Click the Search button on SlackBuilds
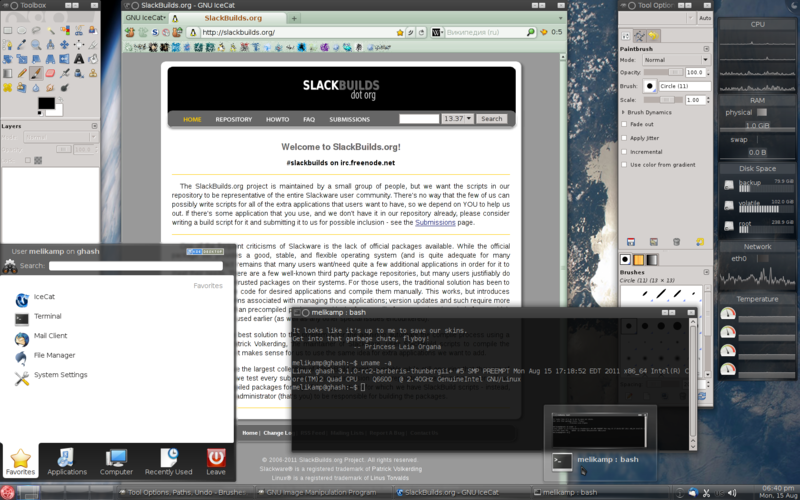This screenshot has height=500, width=800. (x=492, y=118)
